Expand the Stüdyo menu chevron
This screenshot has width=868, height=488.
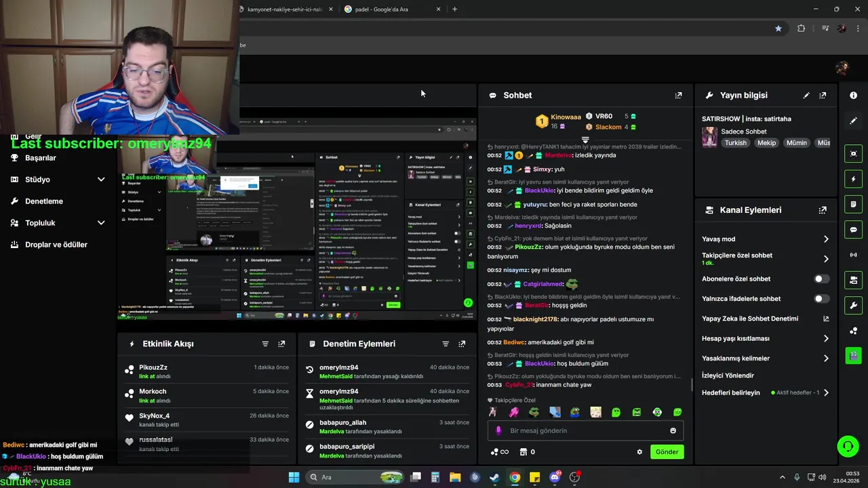click(101, 180)
